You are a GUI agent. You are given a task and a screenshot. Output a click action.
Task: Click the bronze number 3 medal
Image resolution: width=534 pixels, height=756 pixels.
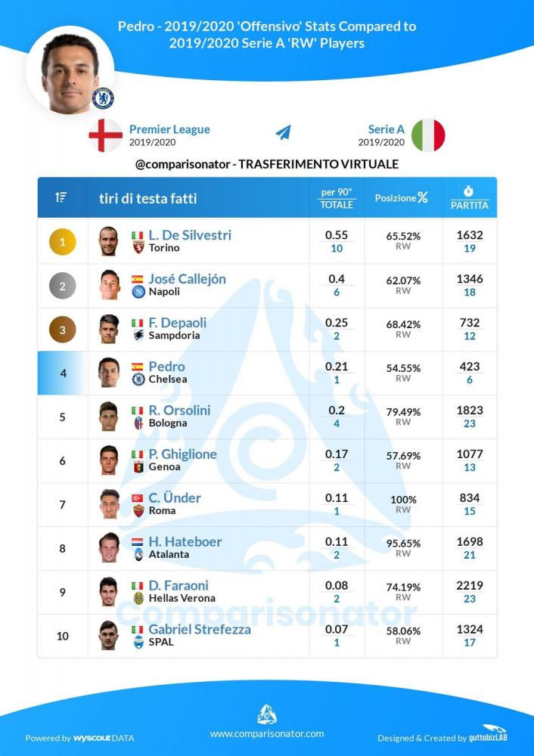click(x=62, y=330)
